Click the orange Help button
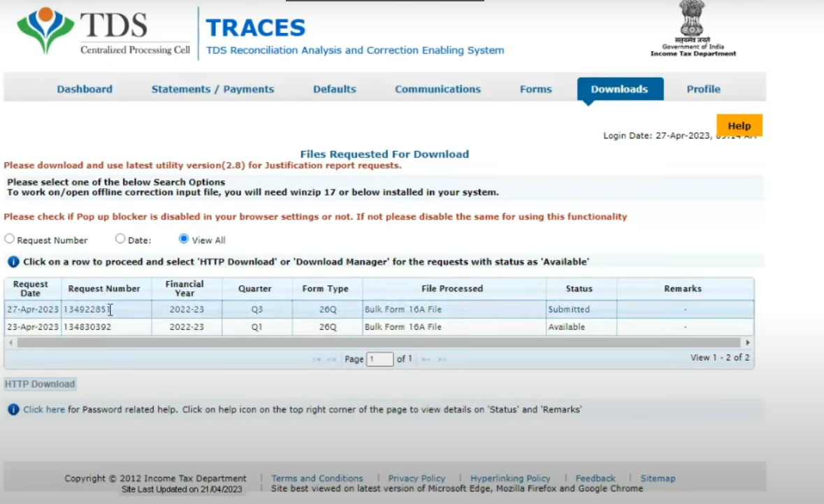824x504 pixels. pyautogui.click(x=739, y=126)
